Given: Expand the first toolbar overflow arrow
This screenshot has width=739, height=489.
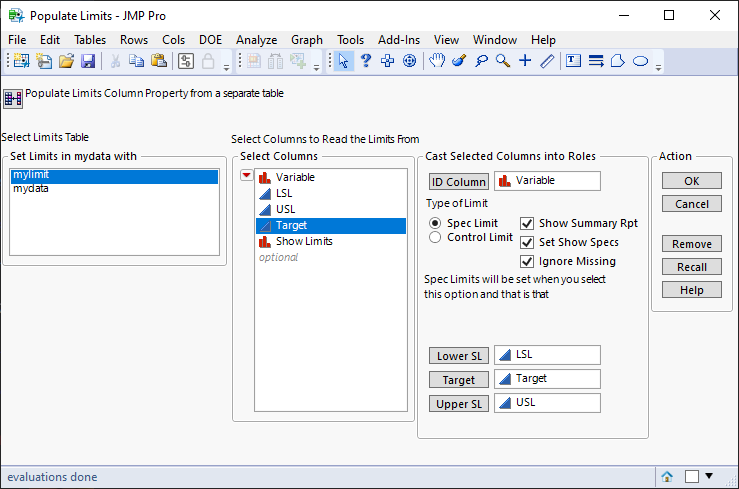Looking at the screenshot, I should coord(227,67).
